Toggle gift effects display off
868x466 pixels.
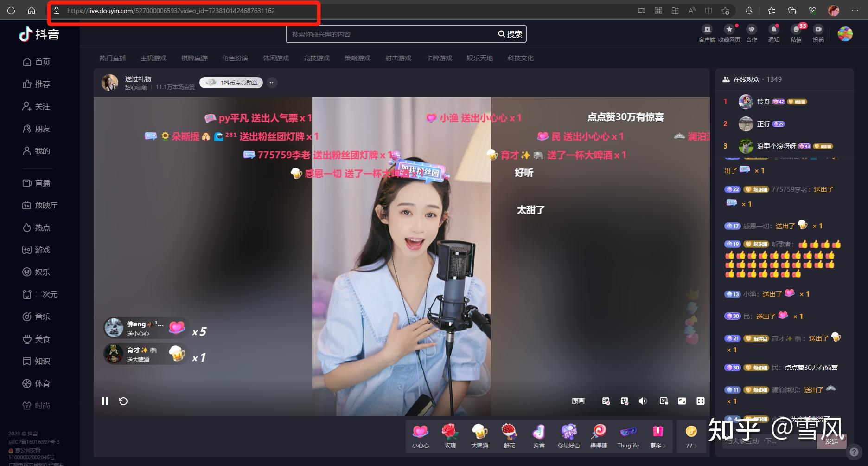pyautogui.click(x=625, y=401)
